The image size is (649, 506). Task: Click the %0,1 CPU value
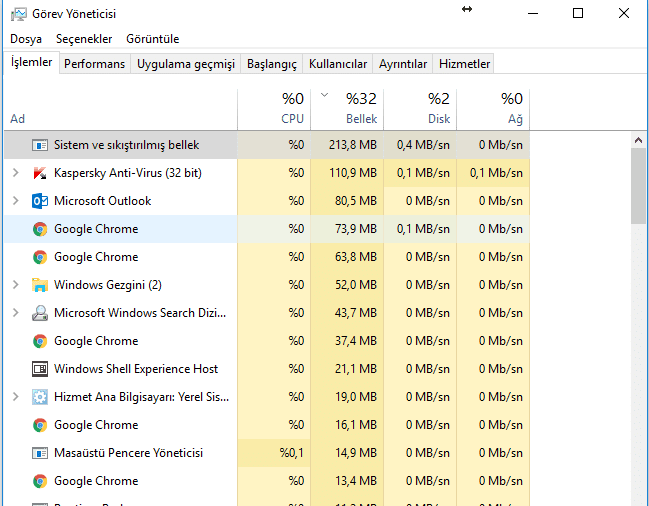point(292,453)
